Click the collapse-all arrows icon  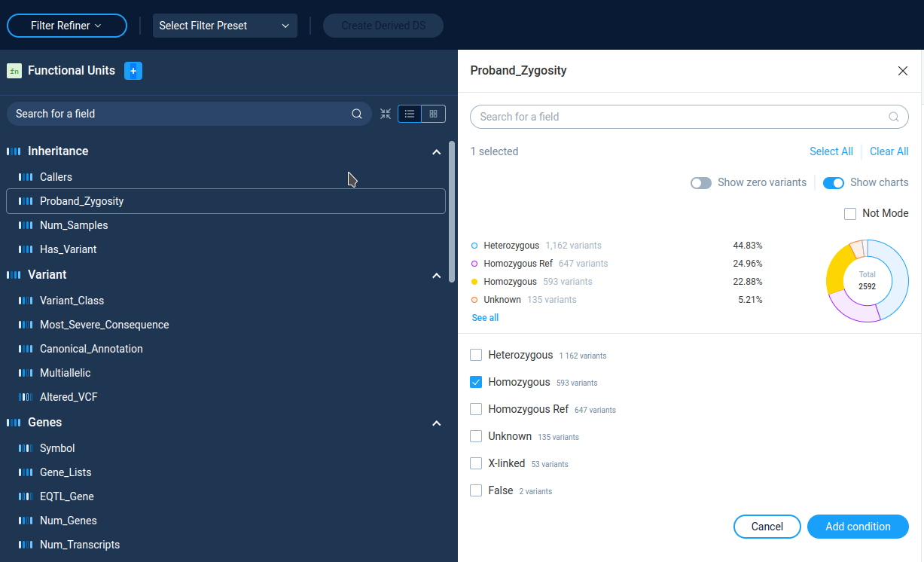pos(386,114)
